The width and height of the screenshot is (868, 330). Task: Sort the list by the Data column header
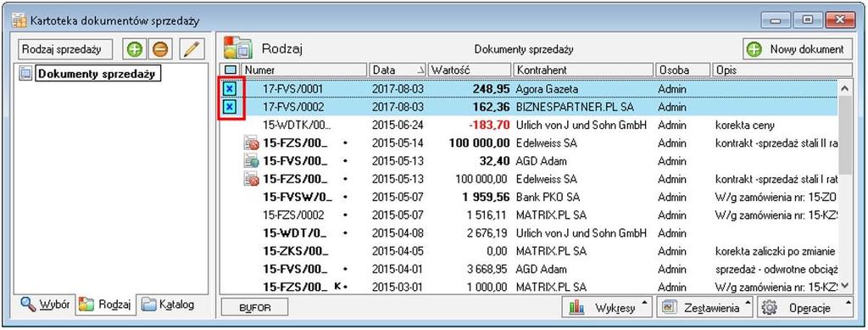click(398, 70)
